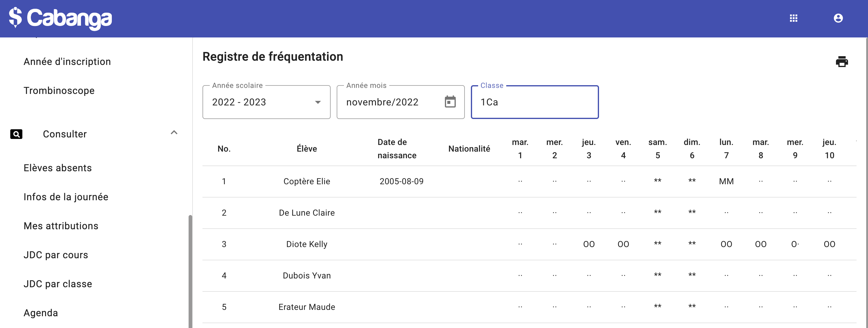Select student Coptère Elie
Viewport: 868px width, 328px height.
307,181
